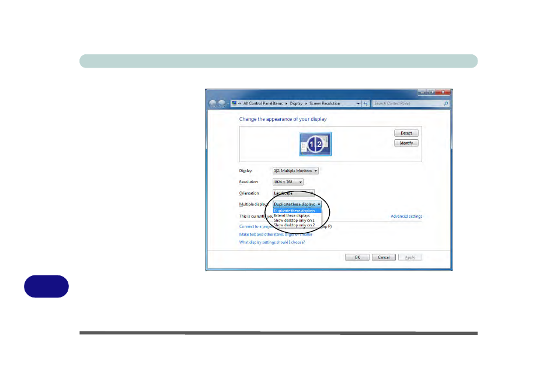Select the 1|2 monitor preview image
The width and height of the screenshot is (557, 392).
315,143
